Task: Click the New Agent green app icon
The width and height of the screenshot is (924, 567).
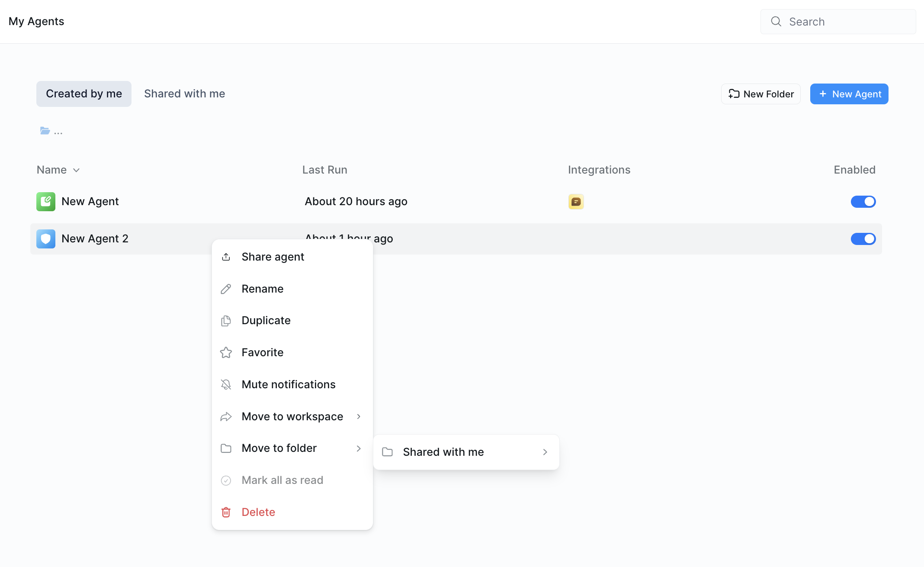Action: (x=45, y=201)
